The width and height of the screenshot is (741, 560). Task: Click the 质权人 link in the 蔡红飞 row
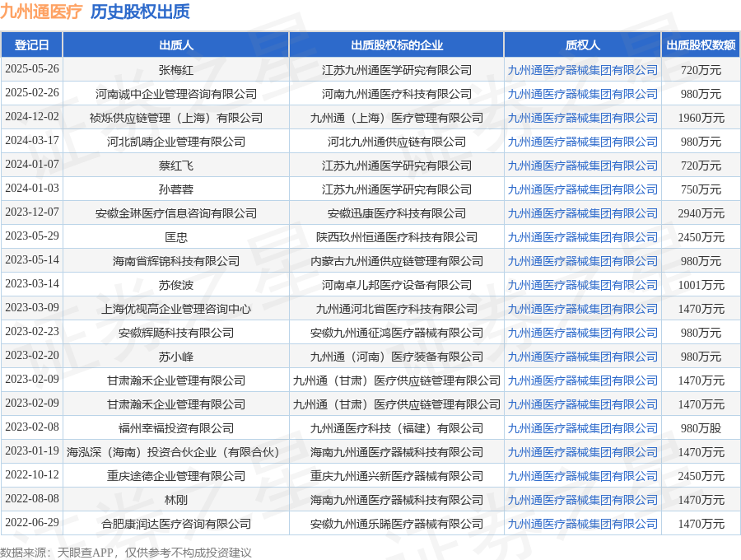(x=582, y=166)
